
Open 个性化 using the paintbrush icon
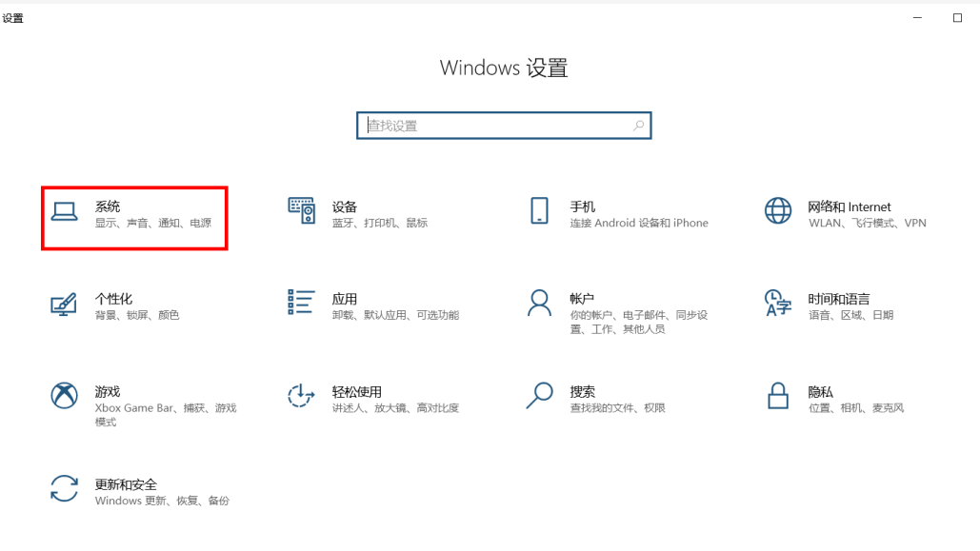coord(64,304)
